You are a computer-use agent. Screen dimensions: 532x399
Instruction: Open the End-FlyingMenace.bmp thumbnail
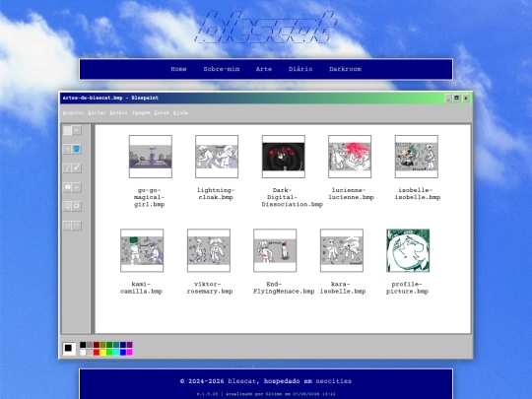[275, 250]
